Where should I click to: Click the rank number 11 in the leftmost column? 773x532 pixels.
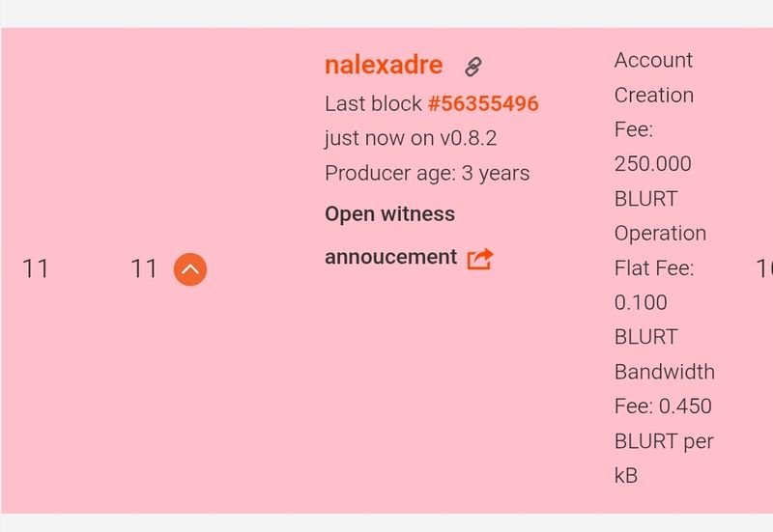tap(35, 268)
